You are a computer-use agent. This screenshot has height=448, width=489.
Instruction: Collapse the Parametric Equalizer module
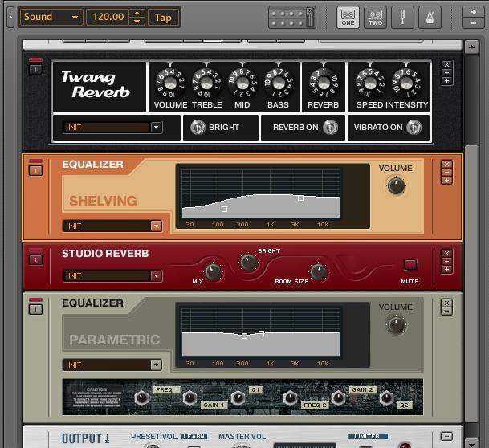click(447, 312)
